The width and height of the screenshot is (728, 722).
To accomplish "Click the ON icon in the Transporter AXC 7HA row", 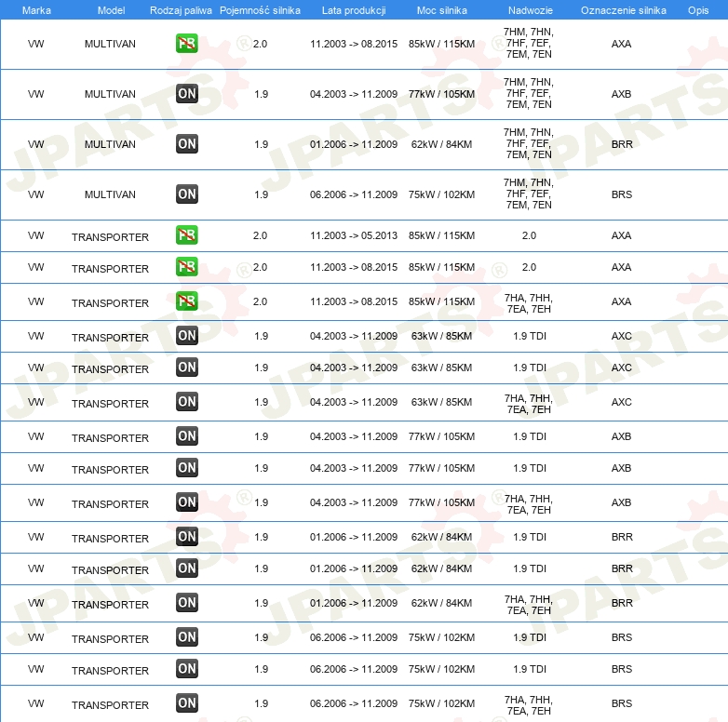I will tap(187, 402).
